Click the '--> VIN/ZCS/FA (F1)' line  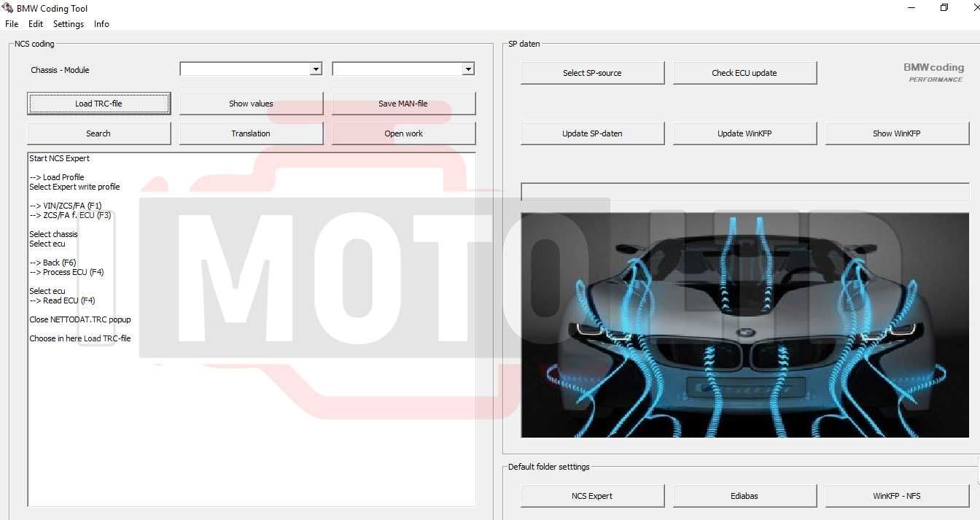(66, 206)
